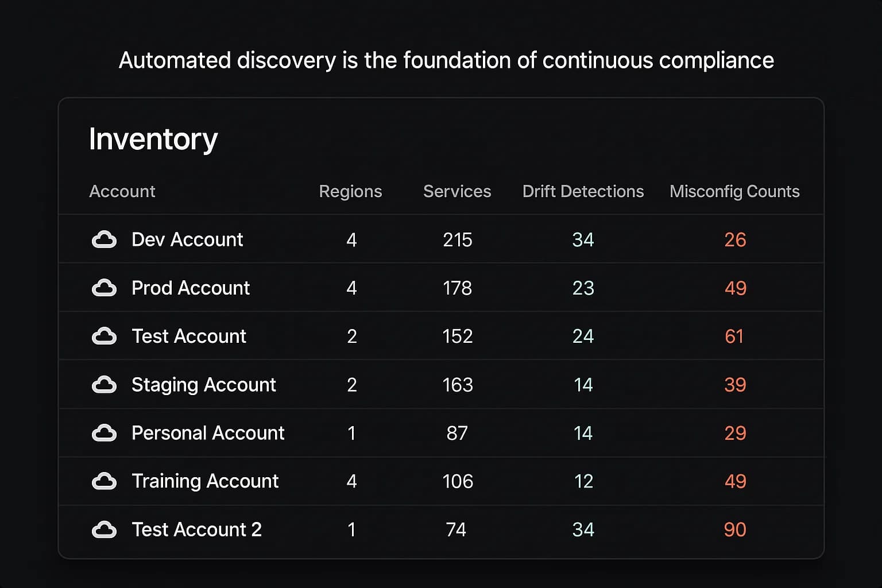Select the Prod Account cloud icon
The image size is (882, 588).
pyautogui.click(x=104, y=288)
